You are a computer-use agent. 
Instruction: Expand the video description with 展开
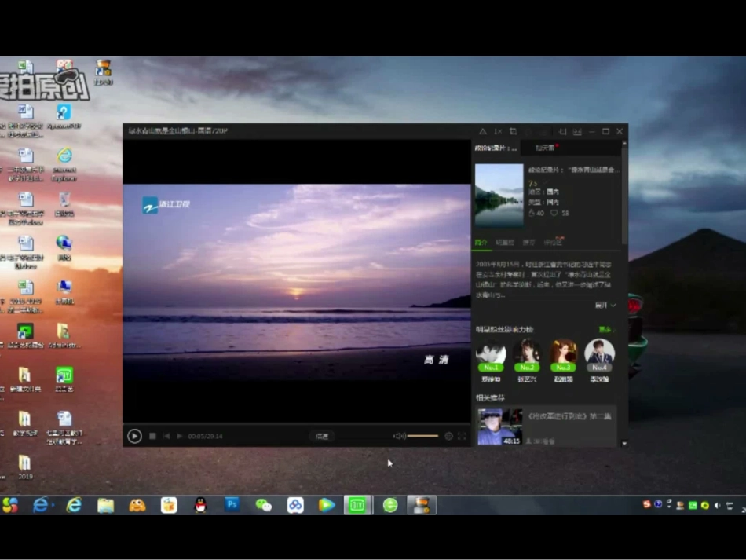tap(605, 306)
